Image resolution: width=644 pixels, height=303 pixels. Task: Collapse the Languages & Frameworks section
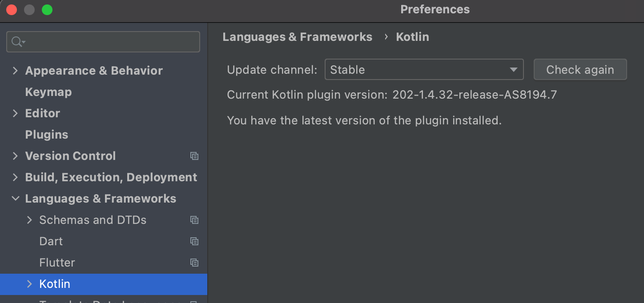click(x=16, y=199)
